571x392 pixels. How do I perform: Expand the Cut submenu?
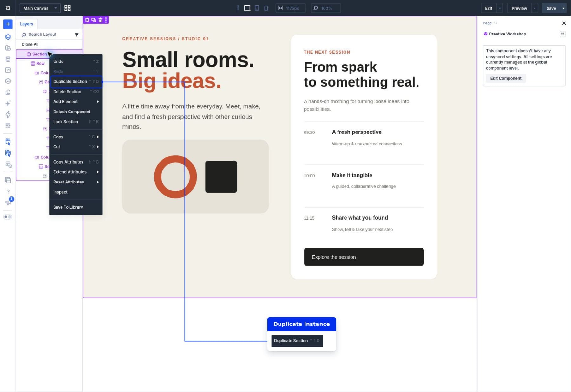click(x=76, y=147)
